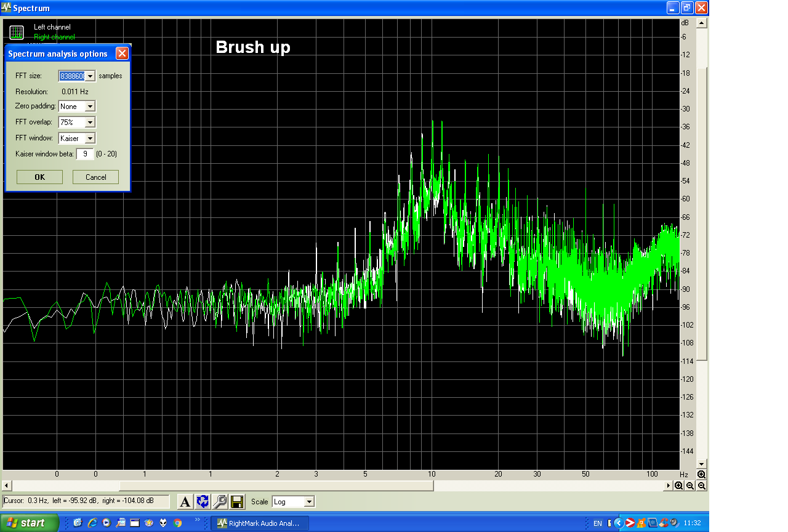Open the Scale Log dropdown
This screenshot has width=788, height=532.
[309, 502]
